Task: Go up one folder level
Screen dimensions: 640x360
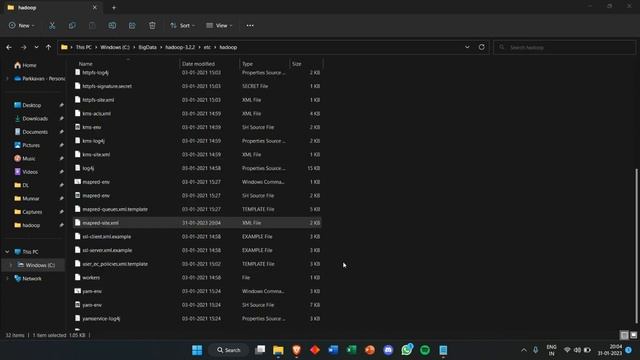Action: point(49,47)
